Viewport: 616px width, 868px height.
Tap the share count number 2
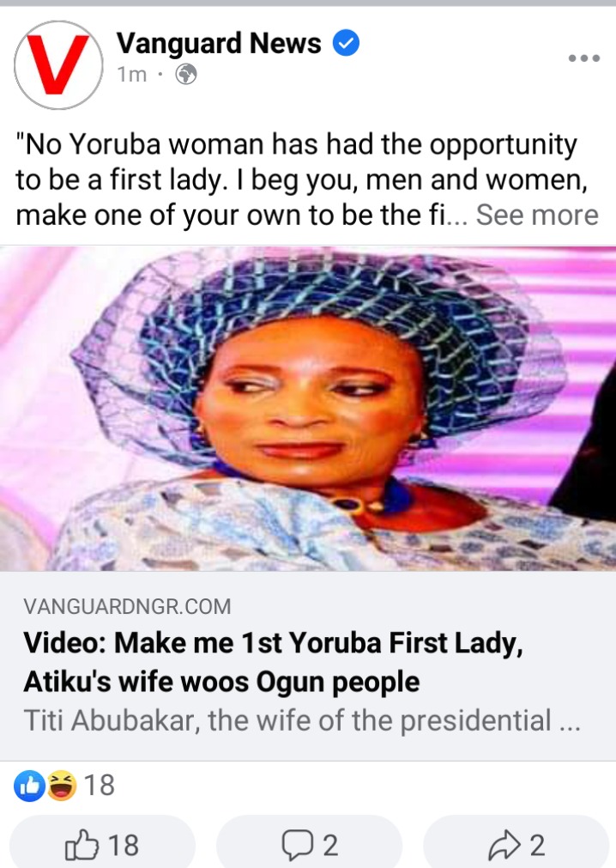[x=537, y=846]
